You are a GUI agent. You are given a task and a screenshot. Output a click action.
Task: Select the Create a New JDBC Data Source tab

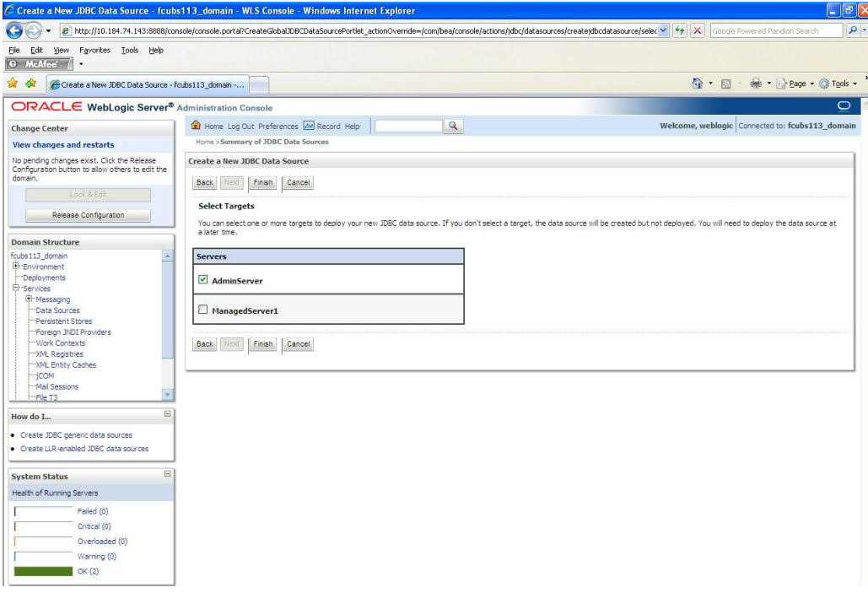(148, 84)
